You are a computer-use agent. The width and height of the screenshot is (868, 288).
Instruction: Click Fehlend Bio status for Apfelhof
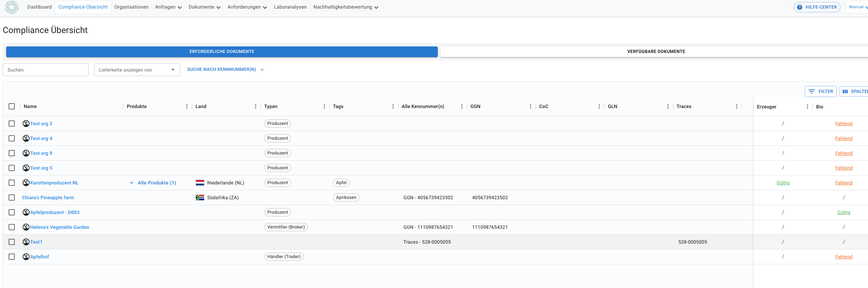click(844, 257)
